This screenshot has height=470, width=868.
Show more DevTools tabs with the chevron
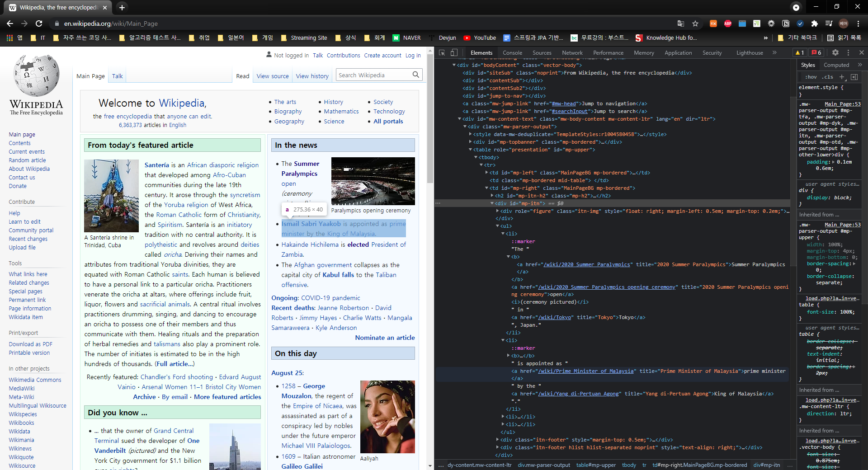pos(774,53)
